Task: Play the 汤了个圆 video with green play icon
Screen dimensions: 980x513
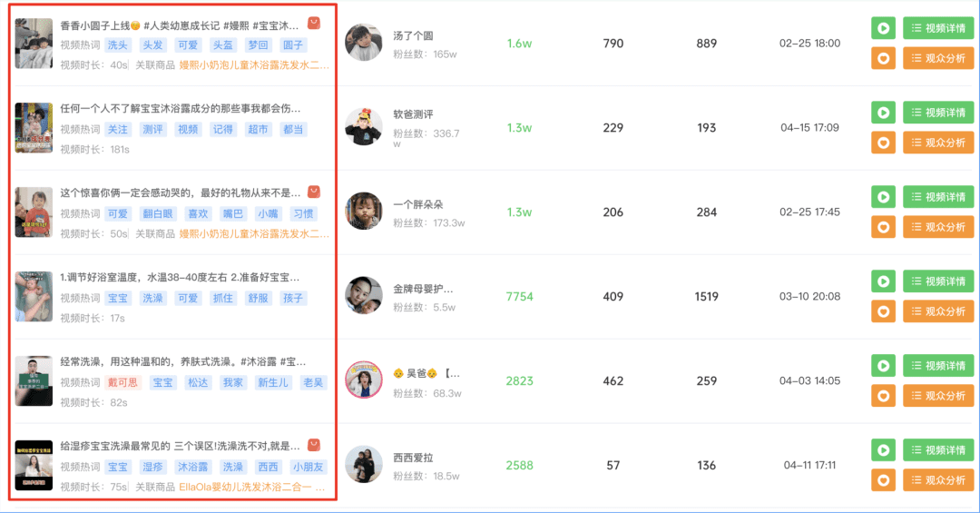Action: tap(883, 28)
